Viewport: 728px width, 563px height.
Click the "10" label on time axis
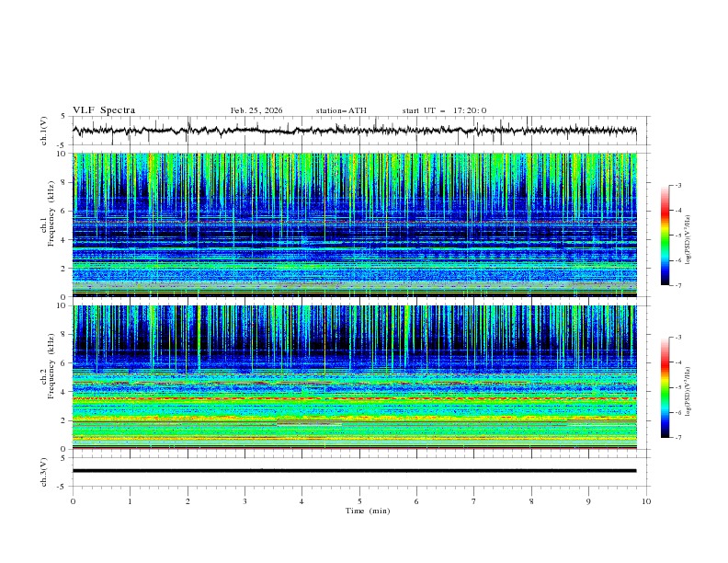click(x=646, y=501)
